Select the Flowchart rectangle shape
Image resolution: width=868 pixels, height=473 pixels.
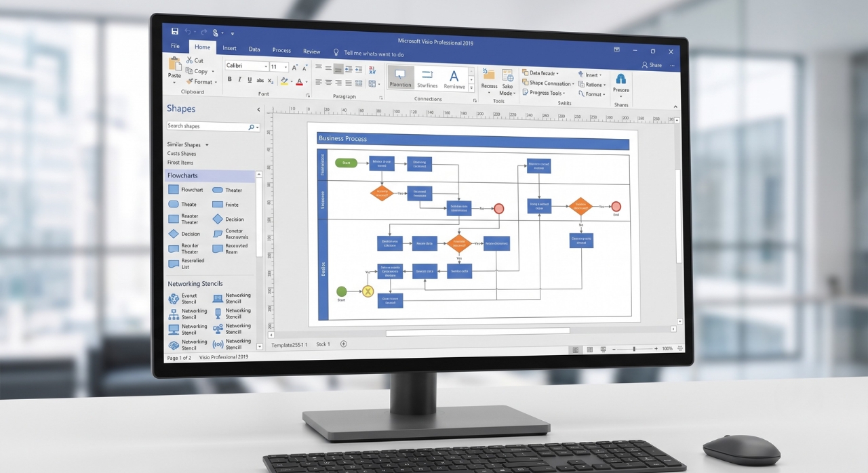click(x=174, y=190)
